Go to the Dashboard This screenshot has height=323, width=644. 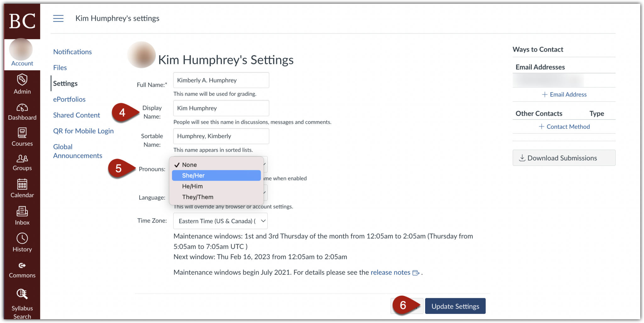point(22,111)
